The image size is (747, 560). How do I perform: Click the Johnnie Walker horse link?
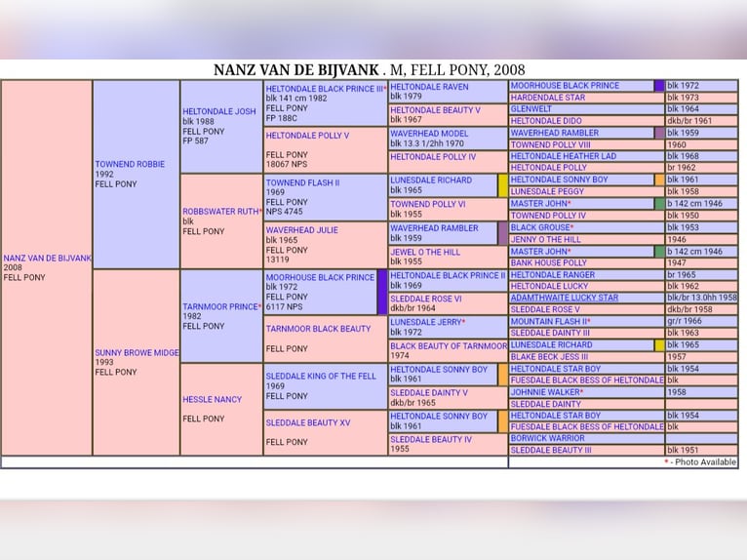click(x=545, y=392)
